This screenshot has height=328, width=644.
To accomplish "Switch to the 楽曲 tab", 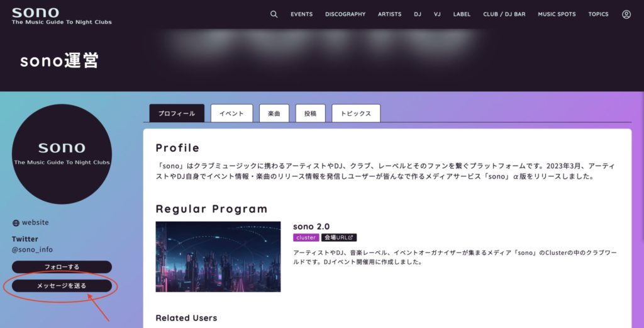I will coord(274,114).
